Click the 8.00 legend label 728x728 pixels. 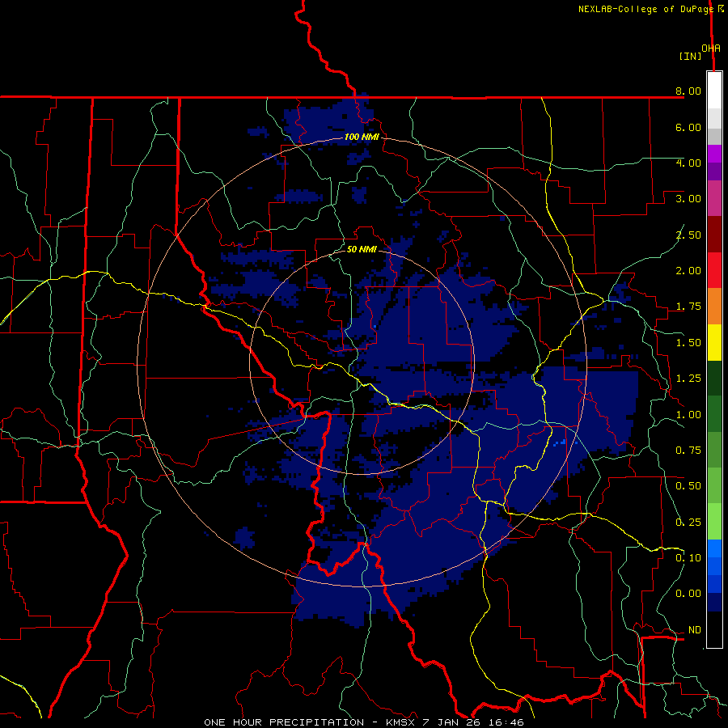[x=688, y=91]
